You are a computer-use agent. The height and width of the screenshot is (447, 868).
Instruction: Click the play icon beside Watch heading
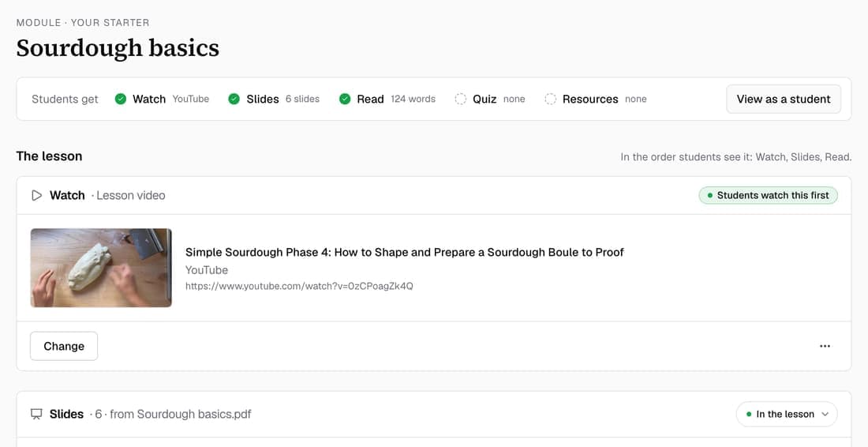[x=36, y=196]
